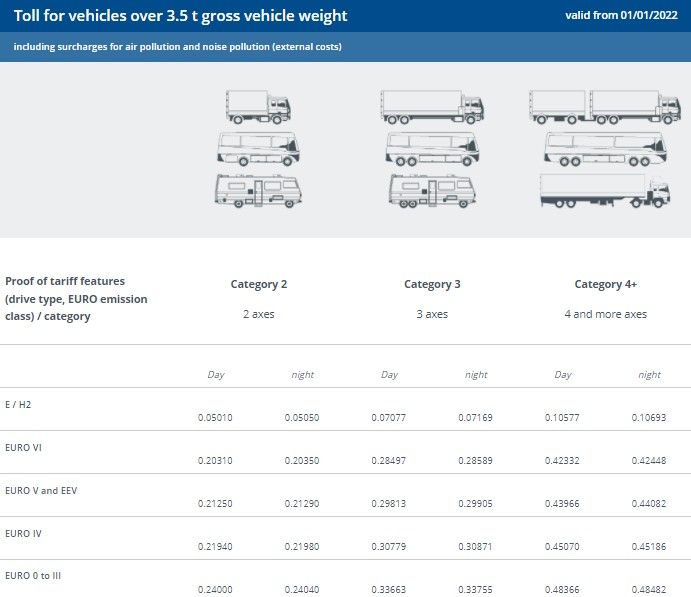The image size is (691, 597).
Task: Click the 4-axle bus icon
Action: click(605, 149)
